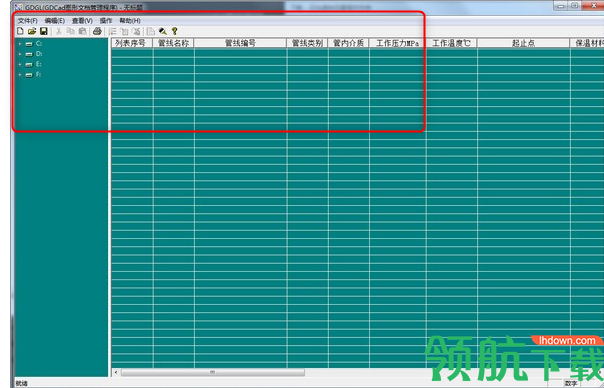
Task: Expand the F: drive node
Action: [x=20, y=75]
